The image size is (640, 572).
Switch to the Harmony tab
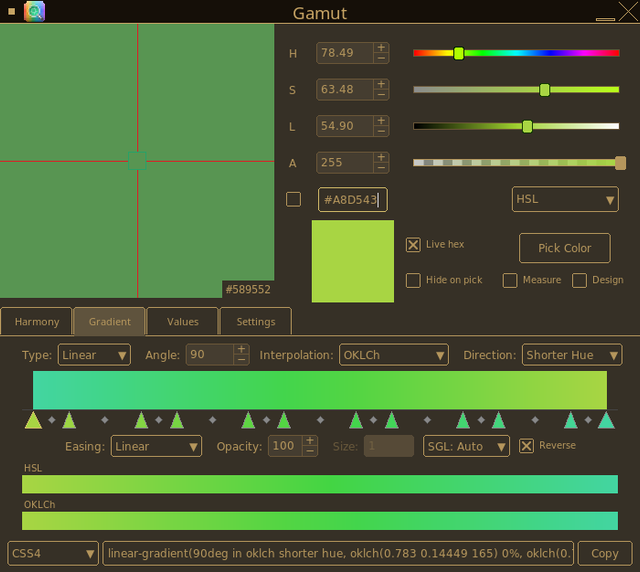37,322
